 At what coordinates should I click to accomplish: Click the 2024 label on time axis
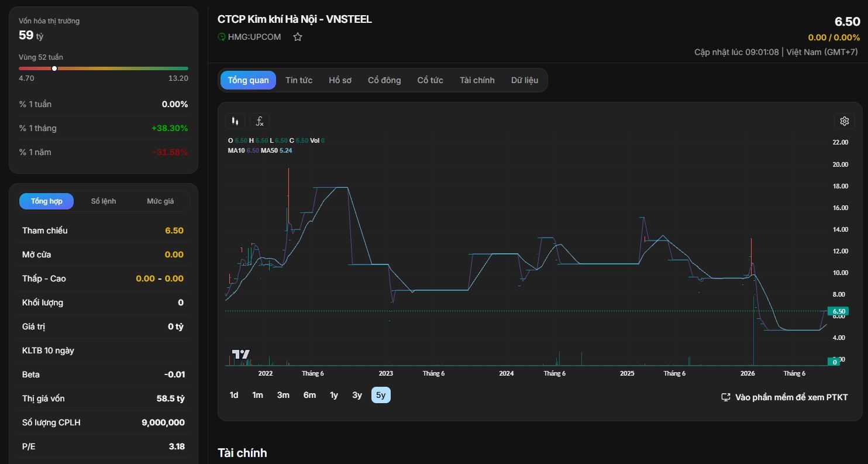coord(507,373)
